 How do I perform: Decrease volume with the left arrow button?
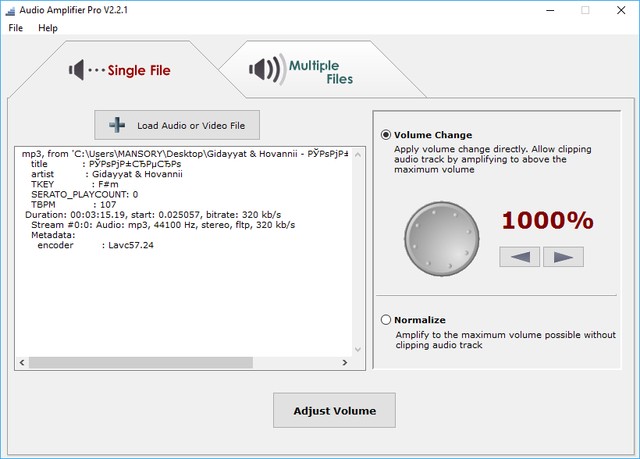(x=520, y=257)
